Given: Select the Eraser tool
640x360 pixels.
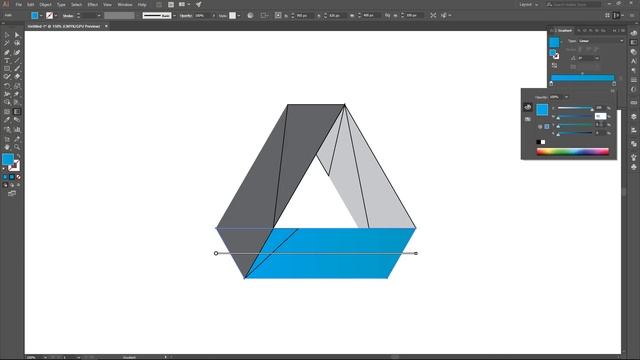Looking at the screenshot, I should tap(17, 77).
